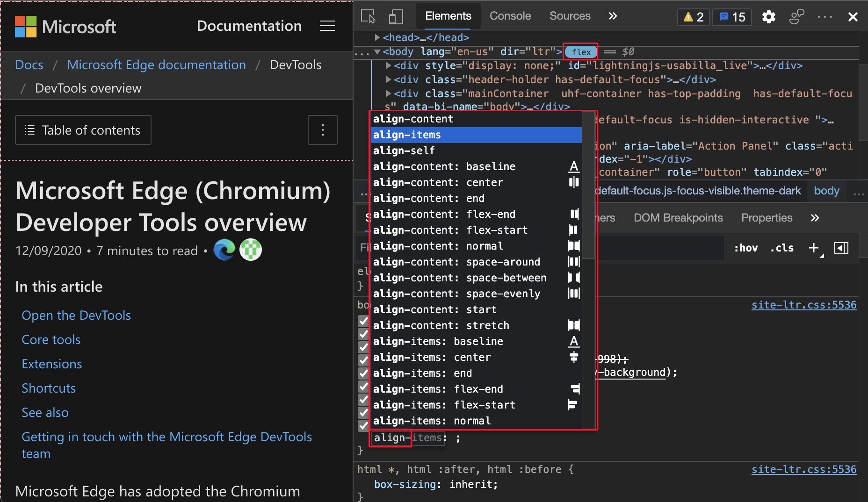Image resolution: width=868 pixels, height=502 pixels.
Task: Select the inspect element tool
Action: (x=368, y=16)
